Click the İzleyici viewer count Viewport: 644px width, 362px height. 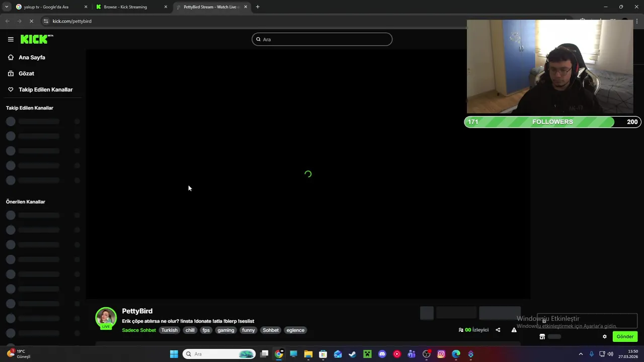point(473,330)
